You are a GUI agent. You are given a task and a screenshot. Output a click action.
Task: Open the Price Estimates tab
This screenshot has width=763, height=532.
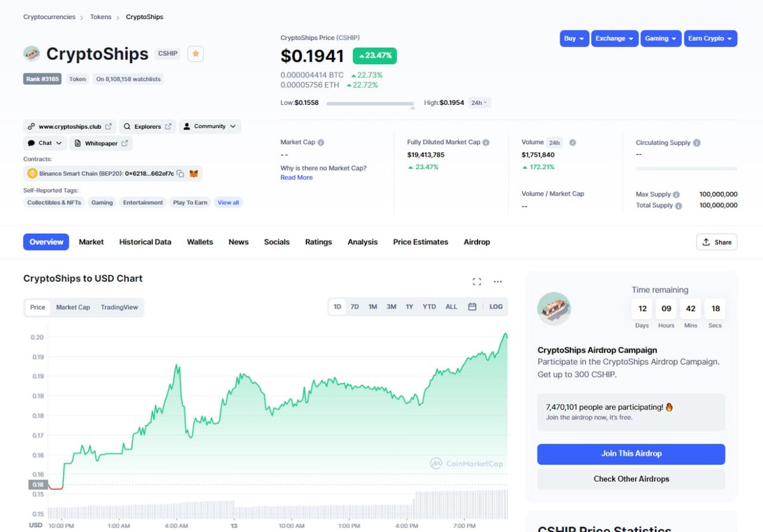click(x=420, y=242)
